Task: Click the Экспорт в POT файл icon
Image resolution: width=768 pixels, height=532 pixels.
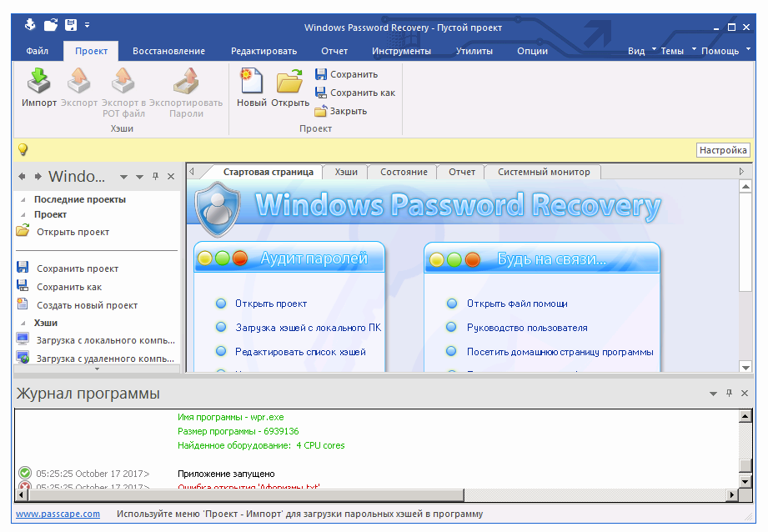Action: click(123, 82)
